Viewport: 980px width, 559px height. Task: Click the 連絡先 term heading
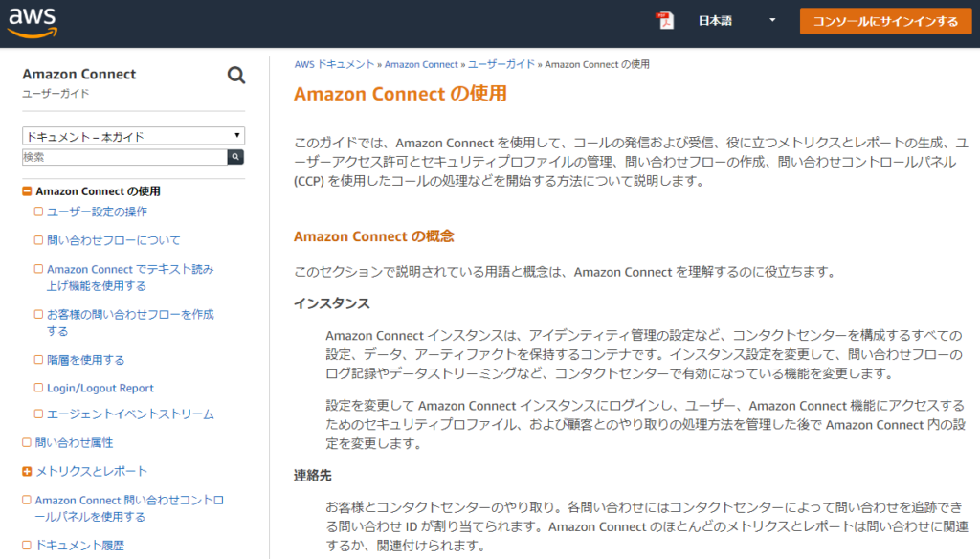click(313, 476)
